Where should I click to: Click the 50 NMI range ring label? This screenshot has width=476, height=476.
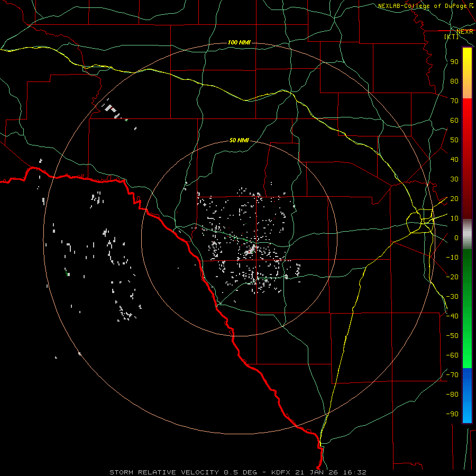tap(239, 140)
